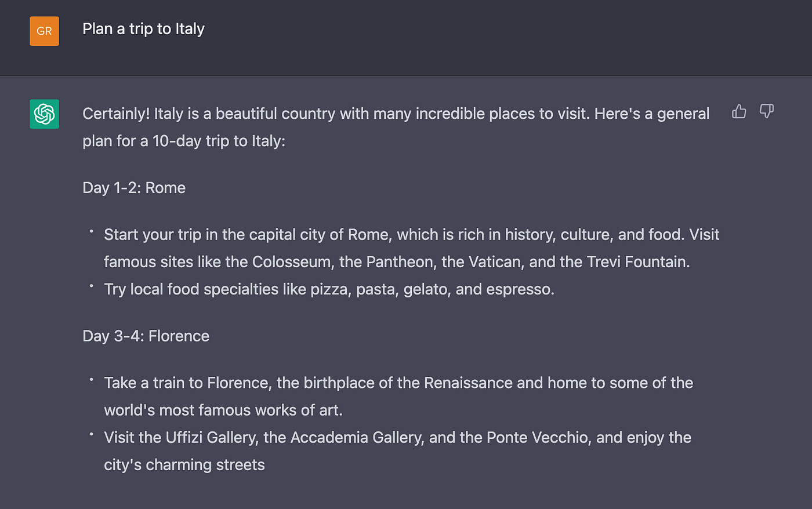Click the "Day 3-4: Florence" heading
812x509 pixels.
(x=146, y=336)
